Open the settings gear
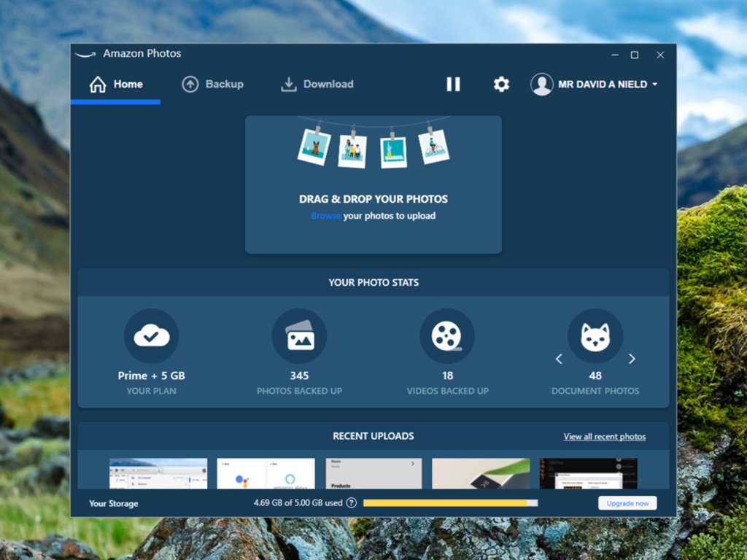This screenshot has width=747, height=560. pyautogui.click(x=500, y=84)
